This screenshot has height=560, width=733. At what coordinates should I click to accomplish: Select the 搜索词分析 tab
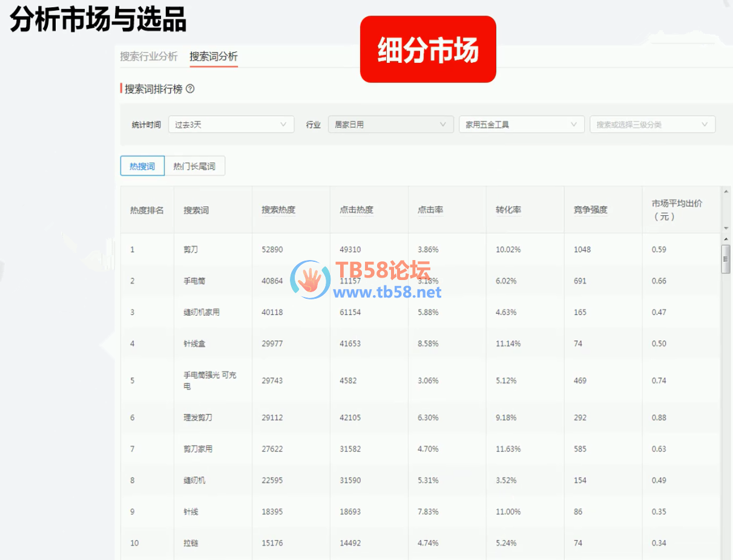(213, 56)
